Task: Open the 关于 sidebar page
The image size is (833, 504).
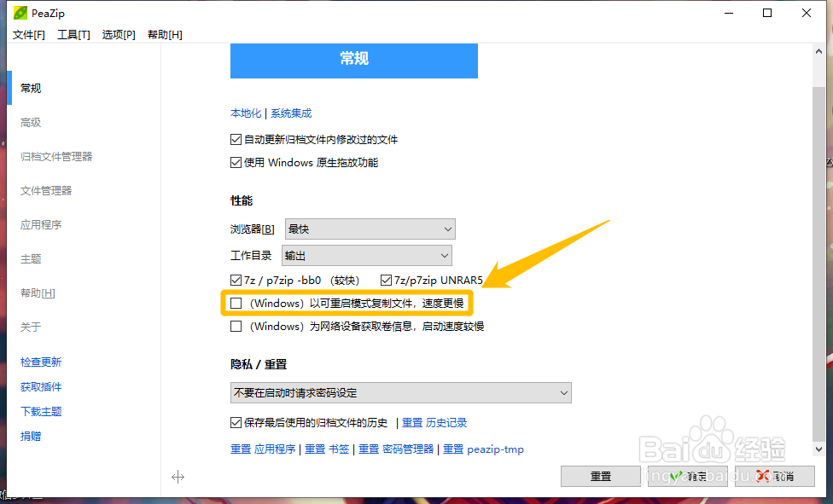Action: [31, 327]
